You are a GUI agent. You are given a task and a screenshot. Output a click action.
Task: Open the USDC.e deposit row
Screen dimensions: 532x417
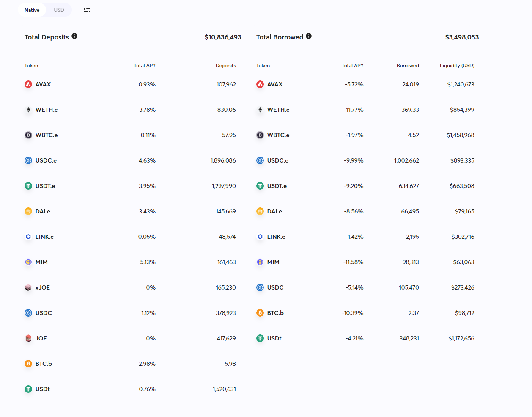[x=46, y=160]
